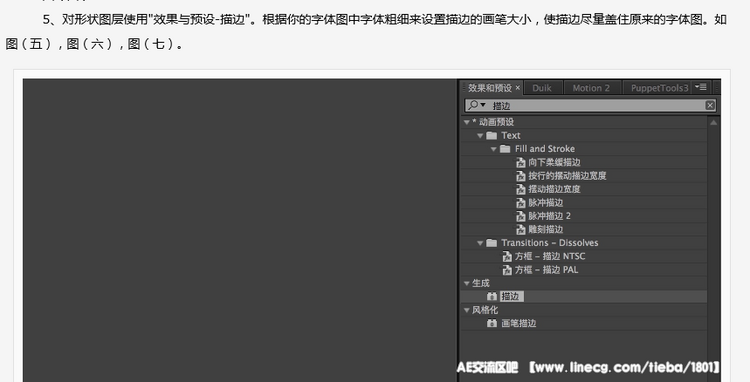Collapse the 动画预设 group
750x382 pixels.
[x=467, y=122]
